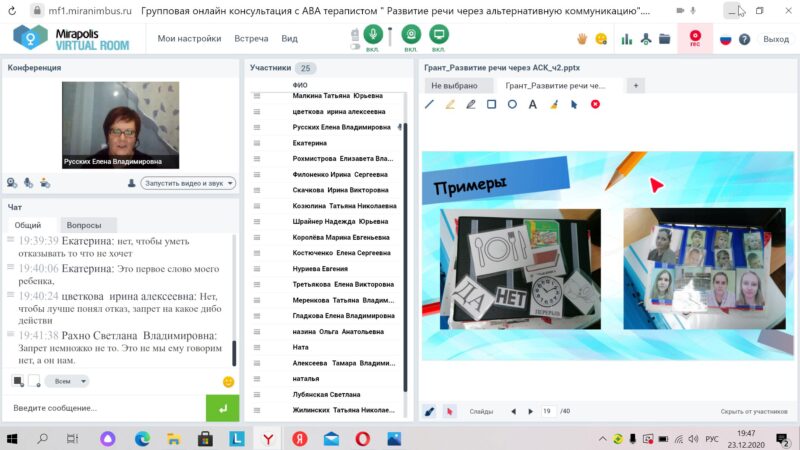The width and height of the screenshot is (800, 450).
Task: Select the line drawing tool
Action: [430, 105]
